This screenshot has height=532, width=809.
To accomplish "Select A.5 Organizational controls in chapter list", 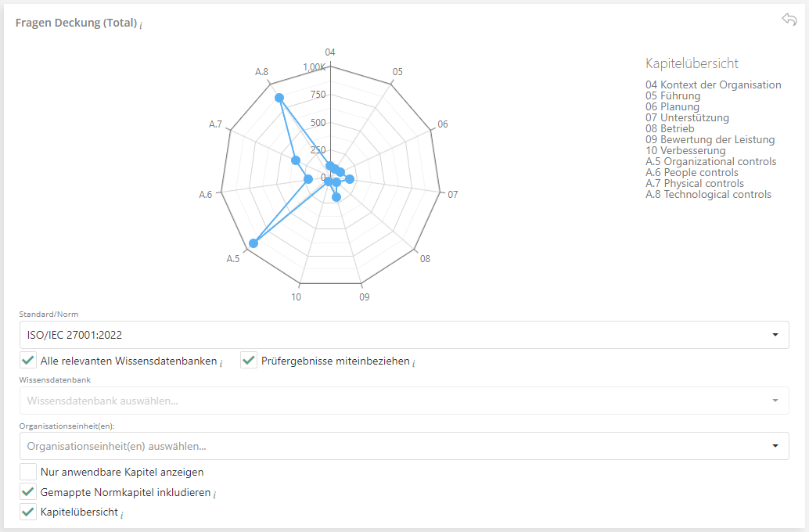I will 710,162.
